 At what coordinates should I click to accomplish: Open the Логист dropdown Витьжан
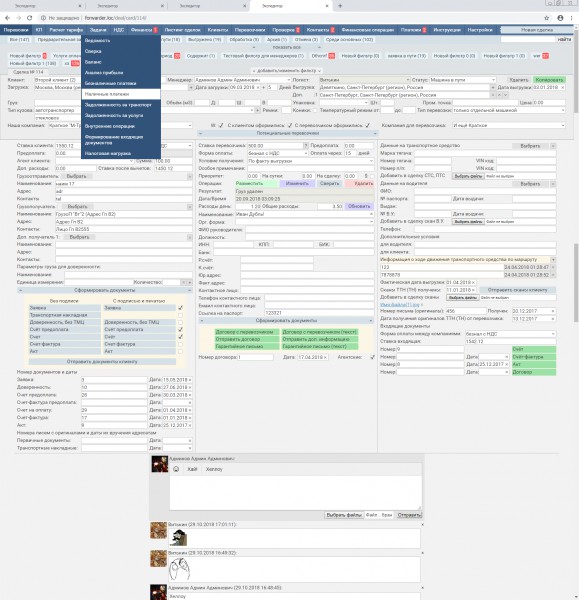(x=364, y=80)
